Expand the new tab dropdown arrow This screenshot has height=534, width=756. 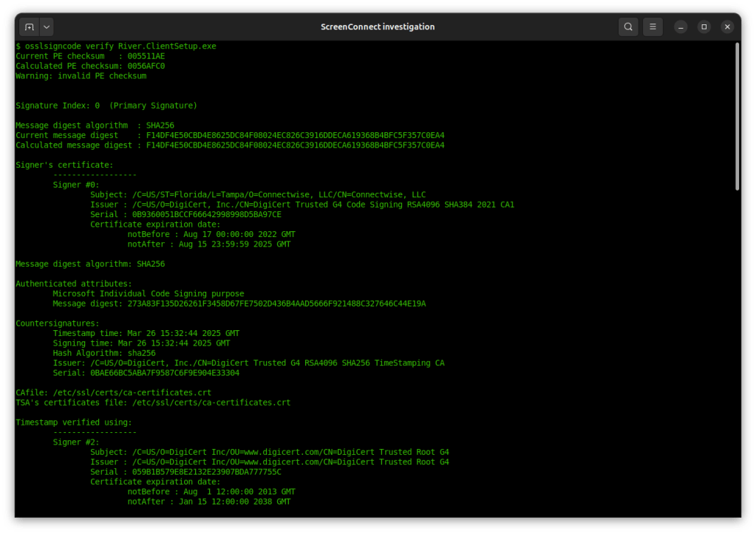pyautogui.click(x=47, y=27)
